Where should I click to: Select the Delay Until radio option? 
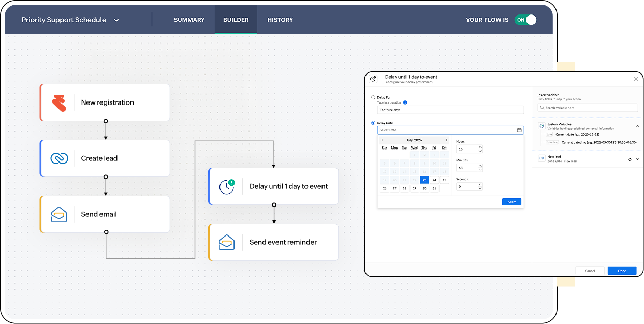tap(373, 123)
